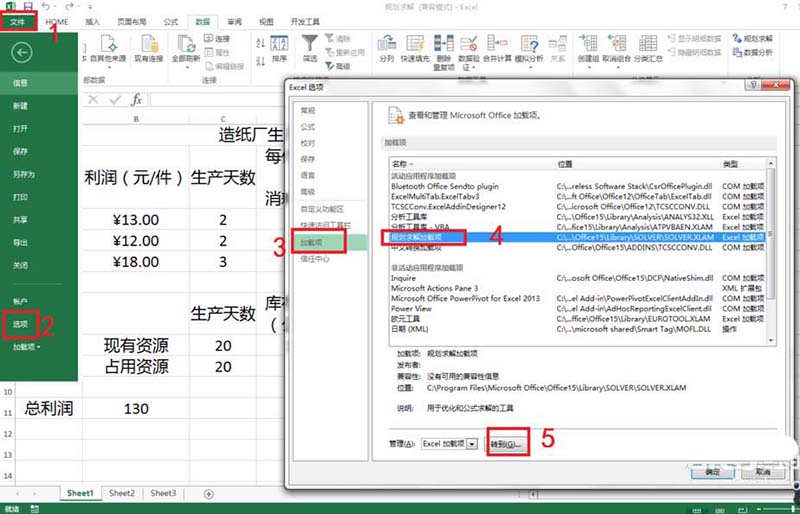The height and width of the screenshot is (514, 800).
Task: Click the 现有连接 ribbon icon
Action: click(x=149, y=43)
